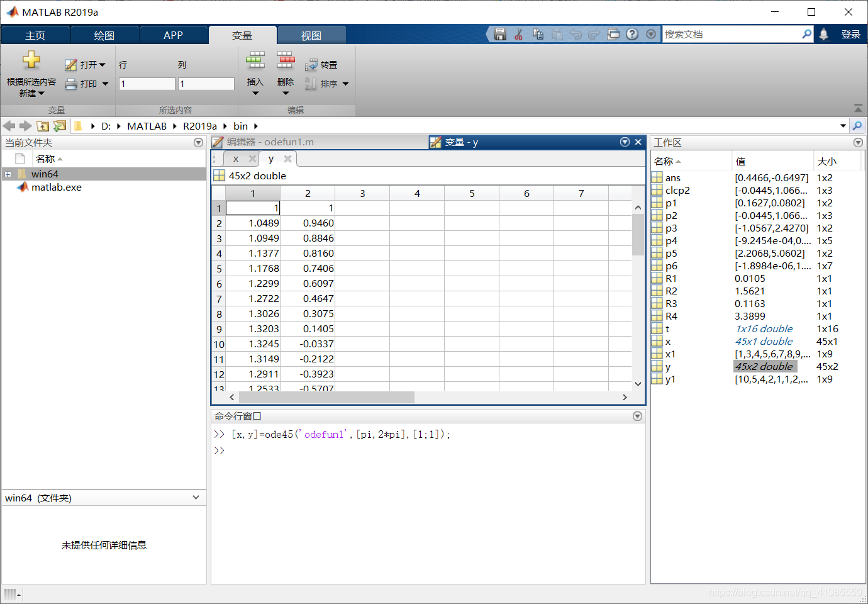Screen dimensions: 868x604
Task: Open the Delete dropdown arrow
Action: point(286,93)
